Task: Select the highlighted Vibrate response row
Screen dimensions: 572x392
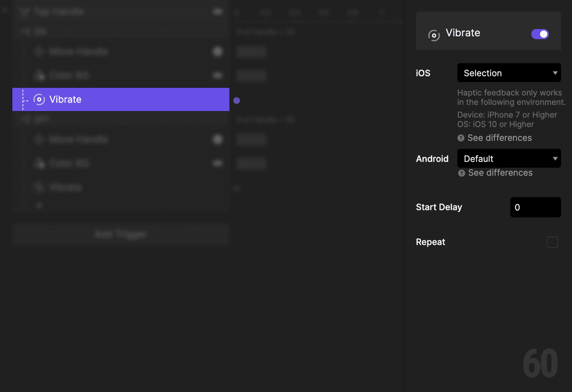Action: 121,99
